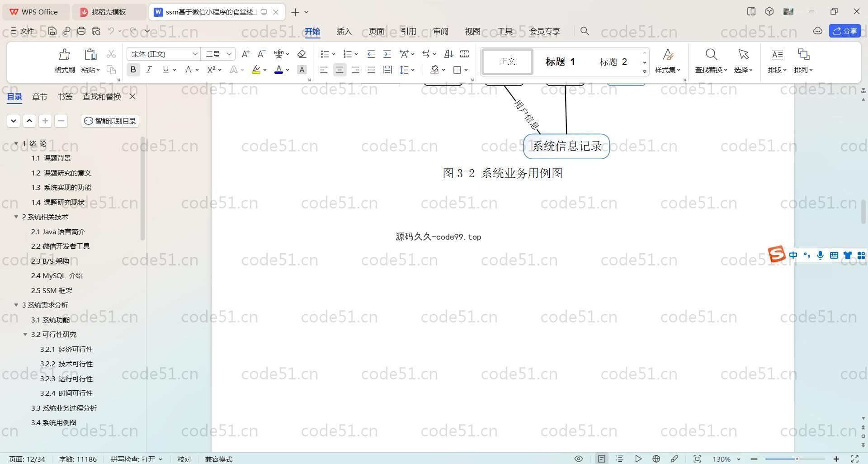Click the 分享 share button
Viewport: 868px width, 464px height.
click(845, 31)
